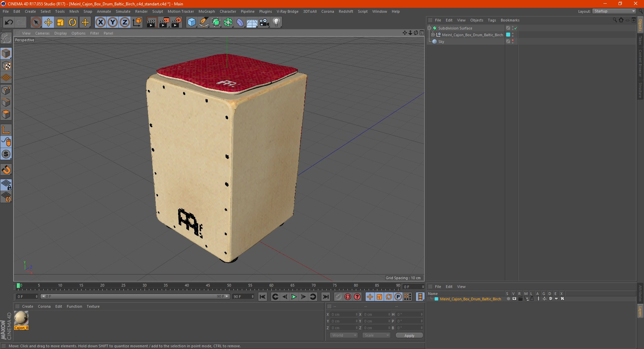644x349 pixels.
Task: Go to end of animation
Action: 326,297
